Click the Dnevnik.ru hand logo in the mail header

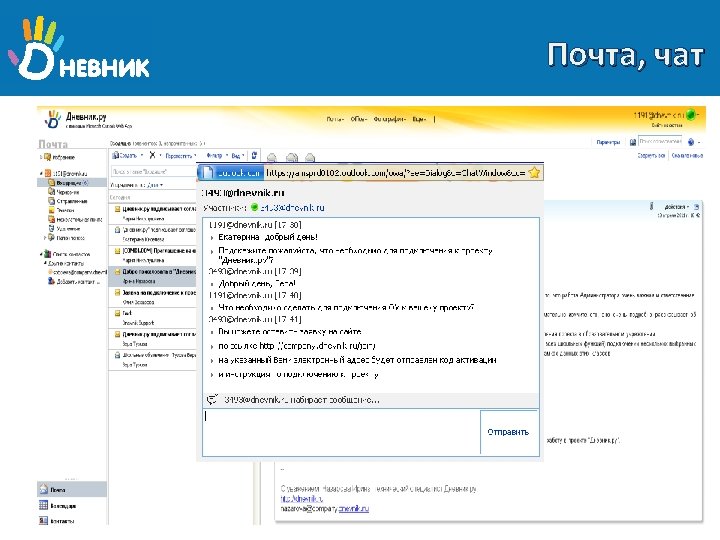point(52,119)
